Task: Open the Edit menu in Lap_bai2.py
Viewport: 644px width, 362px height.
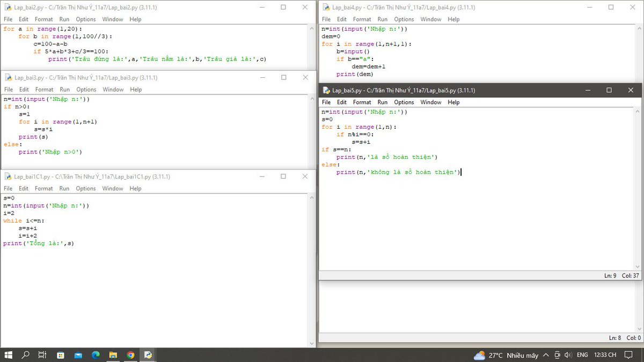Action: [x=24, y=19]
